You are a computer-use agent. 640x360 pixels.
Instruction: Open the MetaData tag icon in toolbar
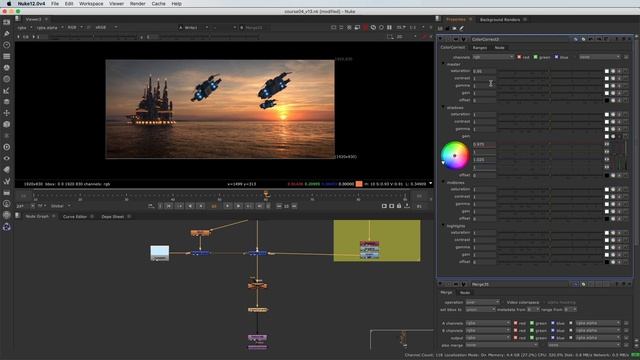click(7, 169)
